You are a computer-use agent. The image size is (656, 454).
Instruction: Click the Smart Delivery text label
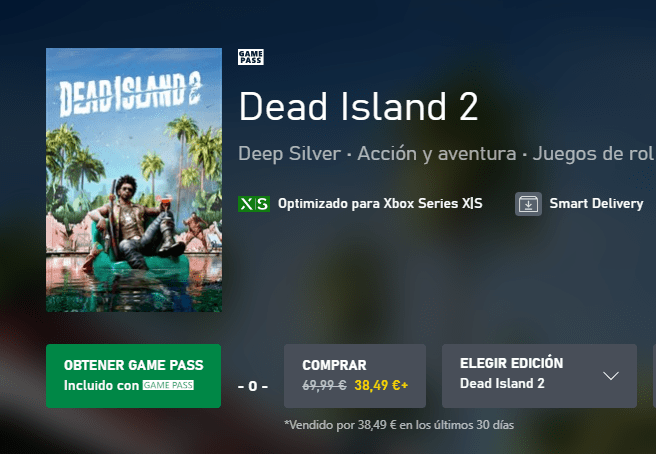coord(596,204)
